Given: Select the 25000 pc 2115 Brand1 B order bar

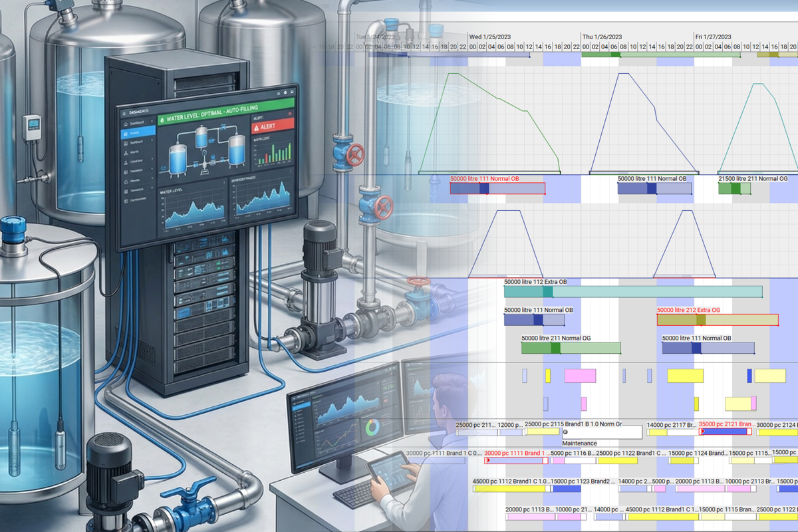Looking at the screenshot, I should 543,432.
